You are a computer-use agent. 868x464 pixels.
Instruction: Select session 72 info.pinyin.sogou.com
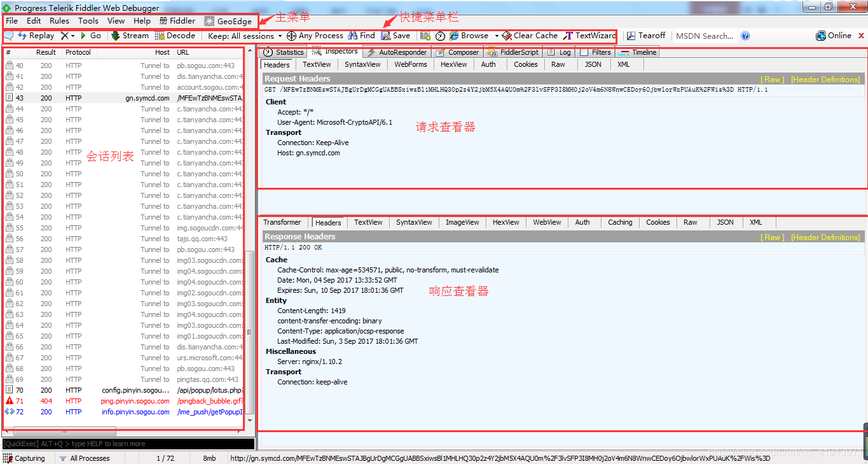tap(124, 412)
